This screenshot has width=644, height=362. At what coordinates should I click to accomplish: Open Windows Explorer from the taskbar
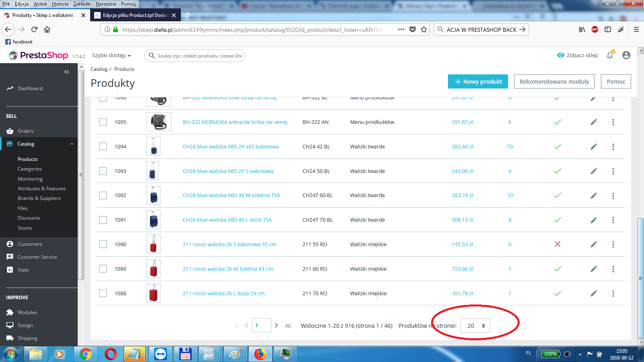35,354
